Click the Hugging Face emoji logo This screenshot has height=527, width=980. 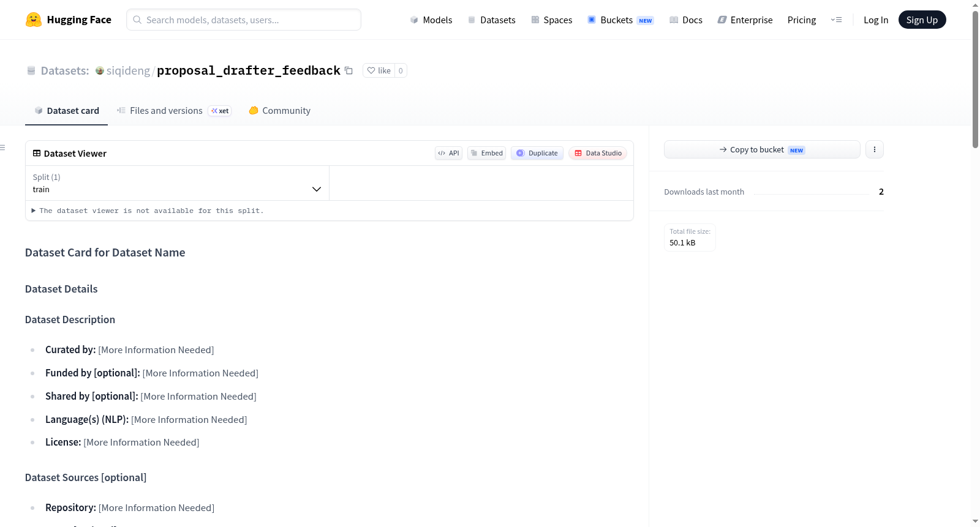click(34, 20)
